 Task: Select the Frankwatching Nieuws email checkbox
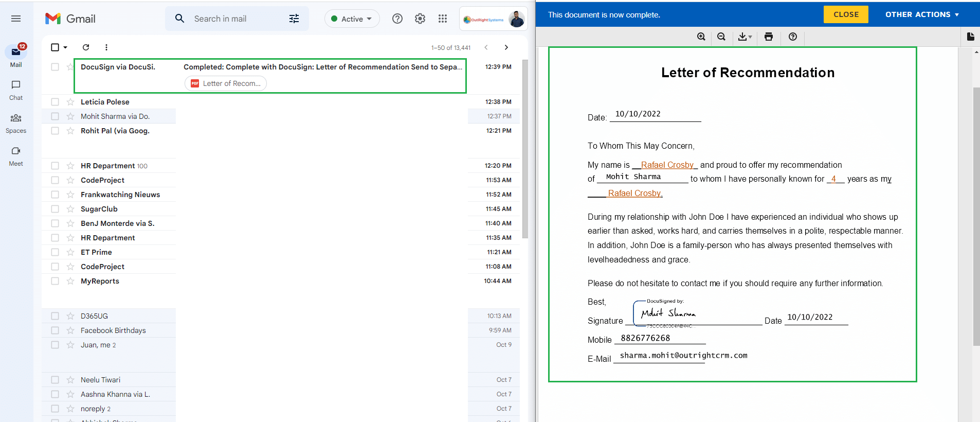point(55,195)
